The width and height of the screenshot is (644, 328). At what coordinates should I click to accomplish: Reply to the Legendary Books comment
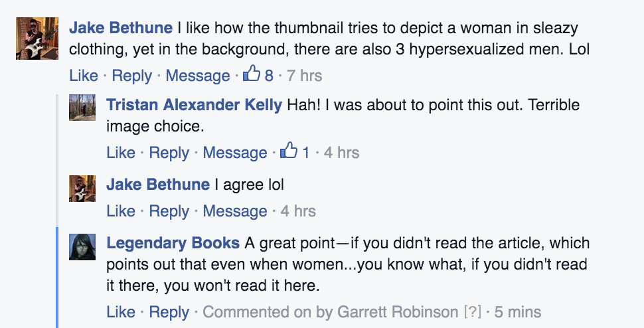click(x=169, y=311)
